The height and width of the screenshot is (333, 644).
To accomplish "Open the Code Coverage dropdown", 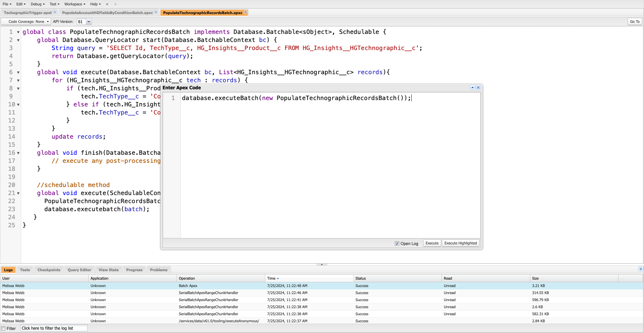I will tap(26, 21).
